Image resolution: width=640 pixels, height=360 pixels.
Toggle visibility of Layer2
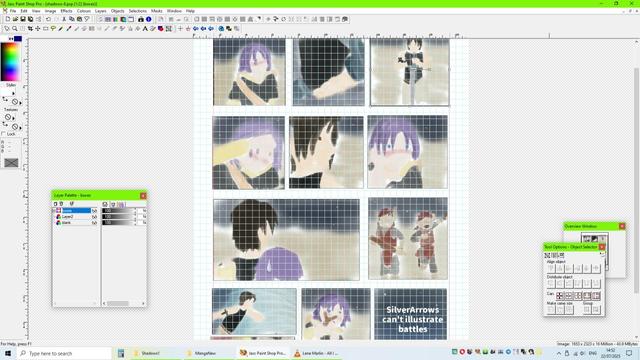94,217
